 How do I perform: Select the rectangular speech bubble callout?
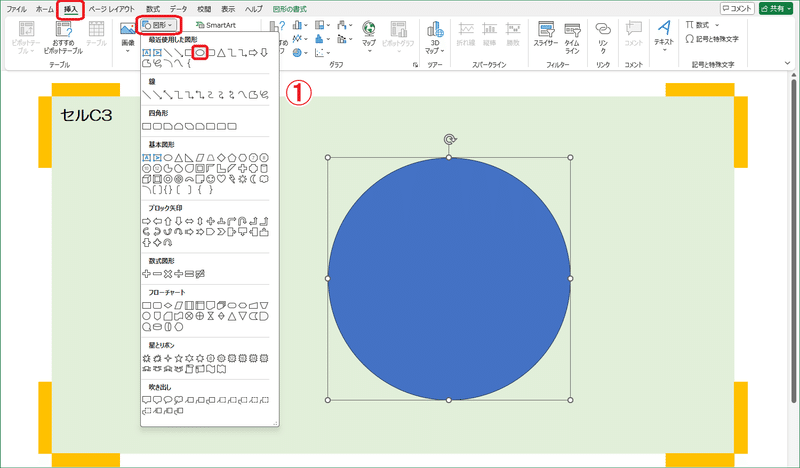(146, 400)
